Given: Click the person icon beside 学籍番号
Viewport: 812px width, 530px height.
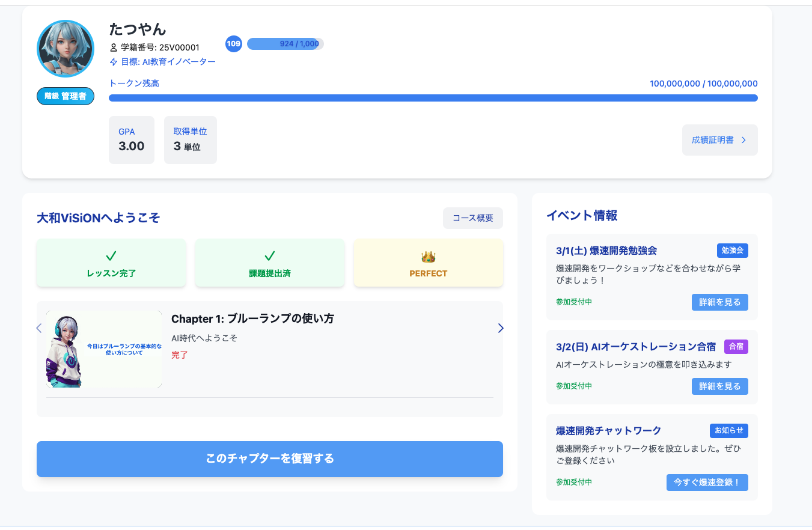Looking at the screenshot, I should [x=114, y=47].
